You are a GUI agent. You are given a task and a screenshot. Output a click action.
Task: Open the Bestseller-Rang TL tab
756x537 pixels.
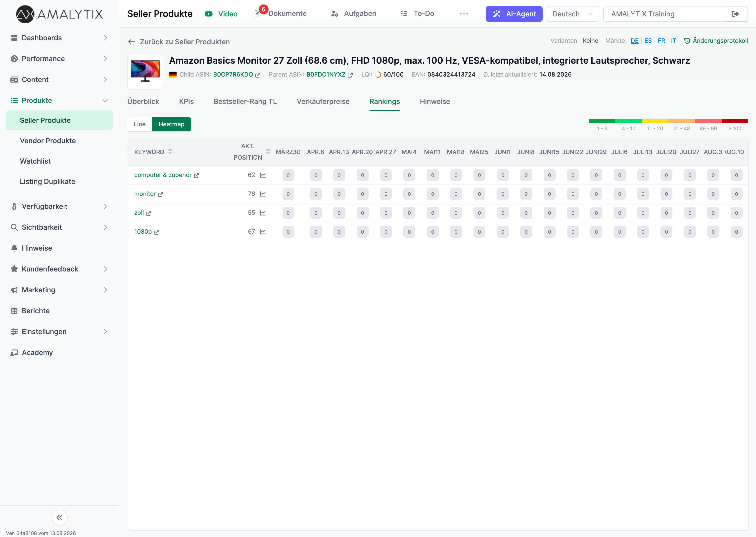(x=245, y=101)
